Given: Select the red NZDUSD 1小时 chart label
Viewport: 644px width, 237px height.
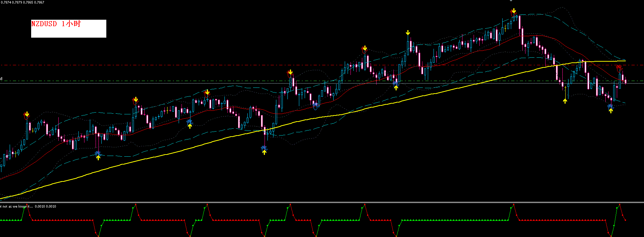Looking at the screenshot, I should (56, 24).
